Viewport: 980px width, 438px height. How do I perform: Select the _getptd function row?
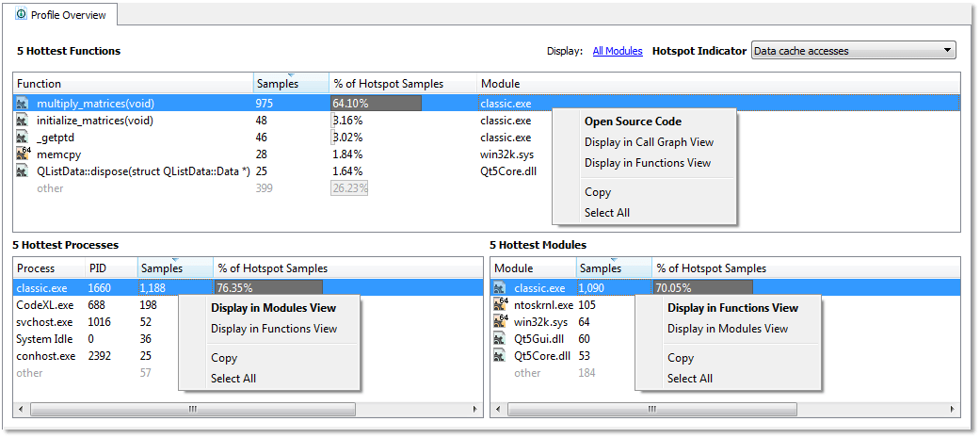pos(487,138)
